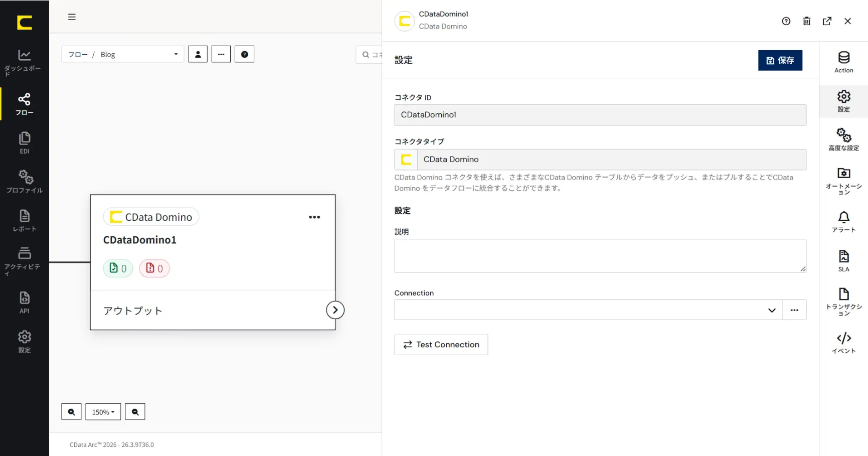Open the ダッシュボード dashboard page
The height and width of the screenshot is (456, 868).
pos(24,62)
